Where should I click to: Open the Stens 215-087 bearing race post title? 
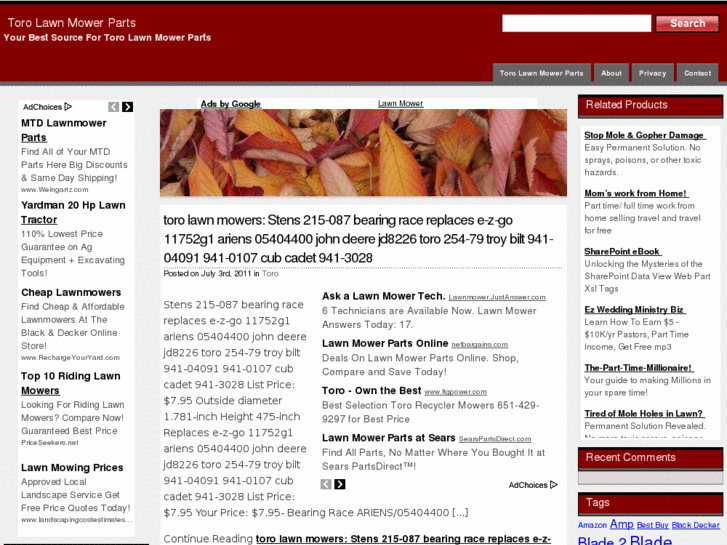click(x=358, y=239)
